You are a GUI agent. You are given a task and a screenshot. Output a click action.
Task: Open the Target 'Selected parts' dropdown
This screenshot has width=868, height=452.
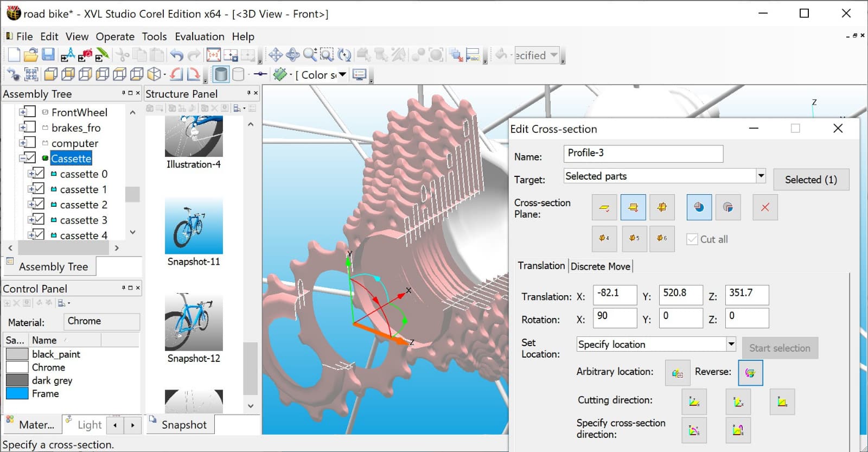point(761,176)
